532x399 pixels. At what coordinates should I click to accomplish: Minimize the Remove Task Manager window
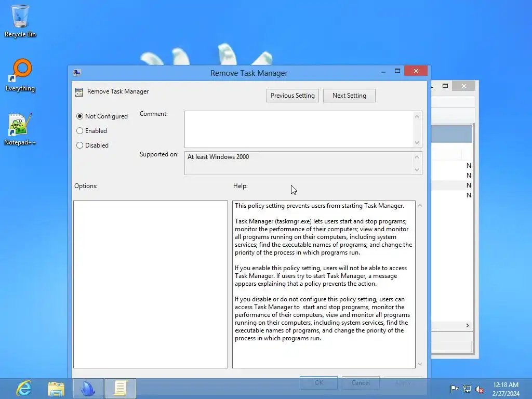[x=383, y=72]
